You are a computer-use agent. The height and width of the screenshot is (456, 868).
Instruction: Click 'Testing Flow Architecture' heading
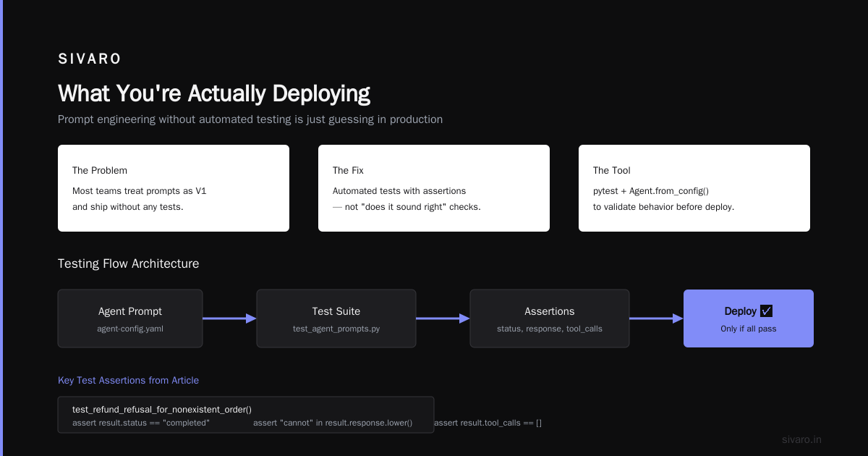click(x=129, y=263)
